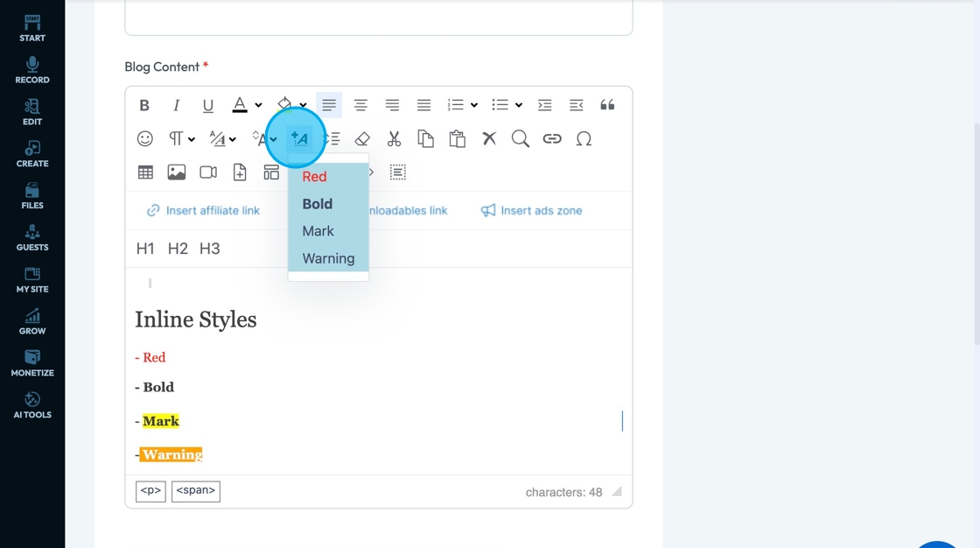Cut selected text with scissors
Screen dimensions: 980x548
pos(394,139)
